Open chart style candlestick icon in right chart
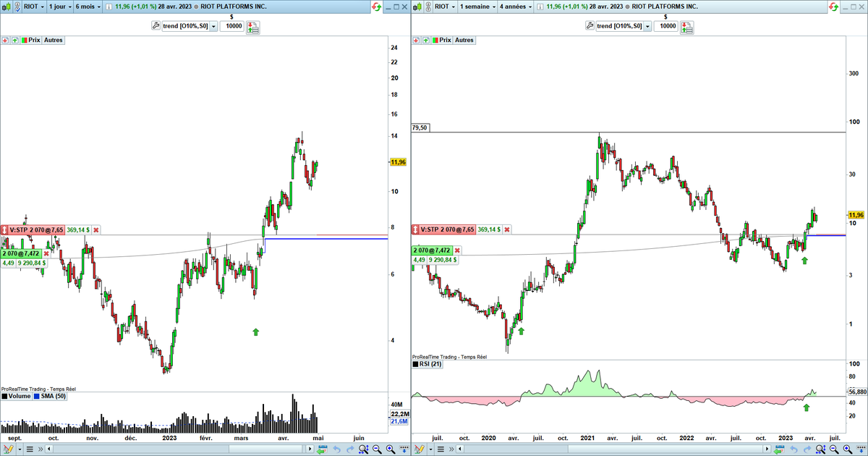Screen dimensions: 868x456 click(x=417, y=7)
